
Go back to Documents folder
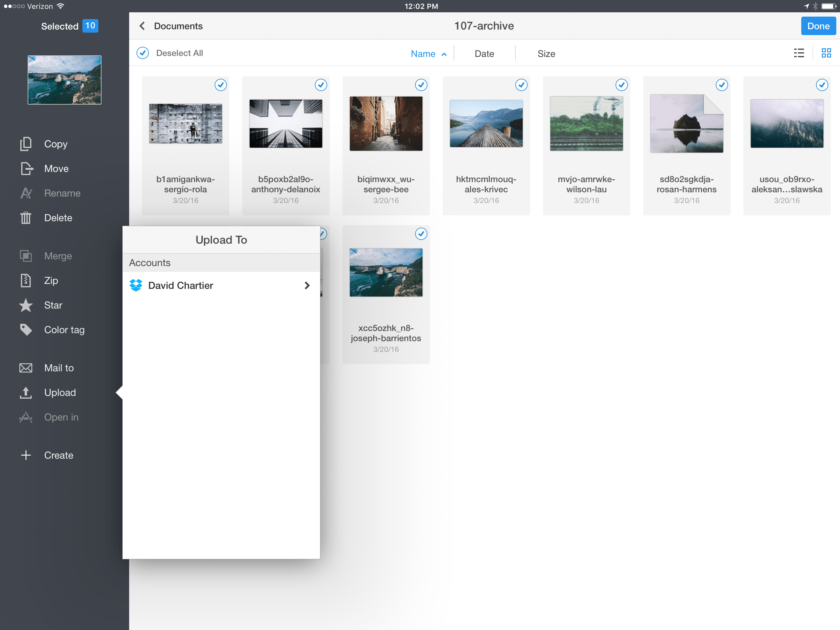click(142, 26)
